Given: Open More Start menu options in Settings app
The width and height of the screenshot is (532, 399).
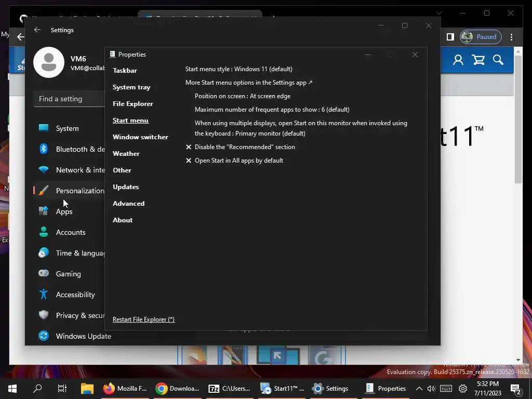Looking at the screenshot, I should pos(249,83).
